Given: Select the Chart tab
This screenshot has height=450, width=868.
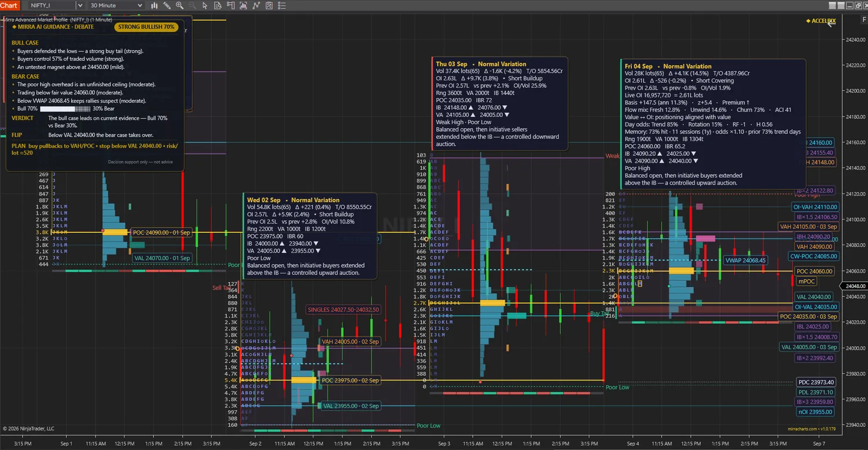Looking at the screenshot, I should coord(10,5).
